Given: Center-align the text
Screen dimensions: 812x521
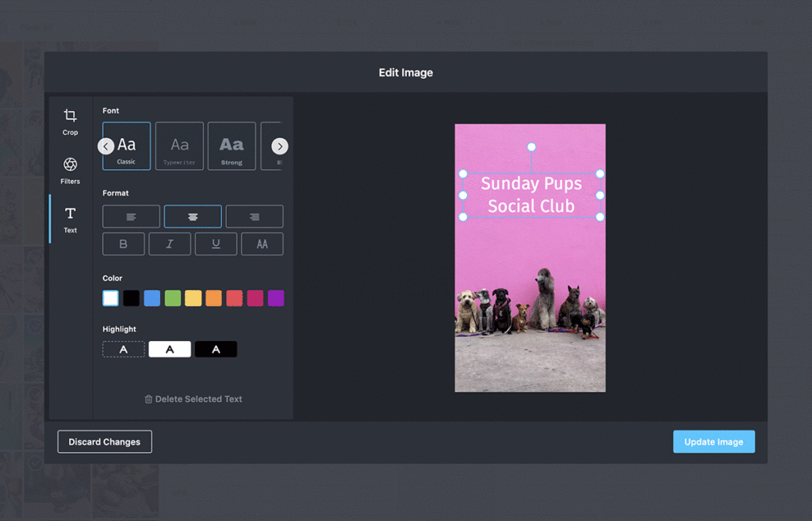Looking at the screenshot, I should pos(193,216).
